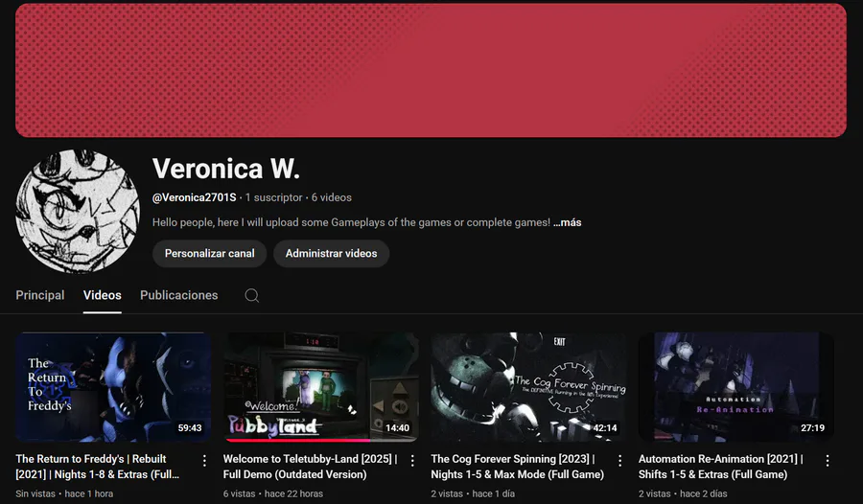This screenshot has height=504, width=863.
Task: Click title The Return to Freddy's Rebuilt
Action: click(98, 467)
